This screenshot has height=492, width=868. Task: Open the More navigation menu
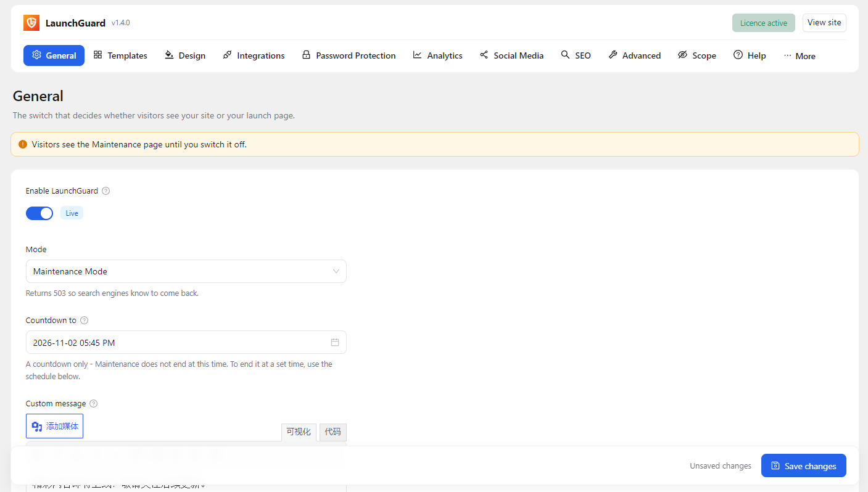coord(800,55)
